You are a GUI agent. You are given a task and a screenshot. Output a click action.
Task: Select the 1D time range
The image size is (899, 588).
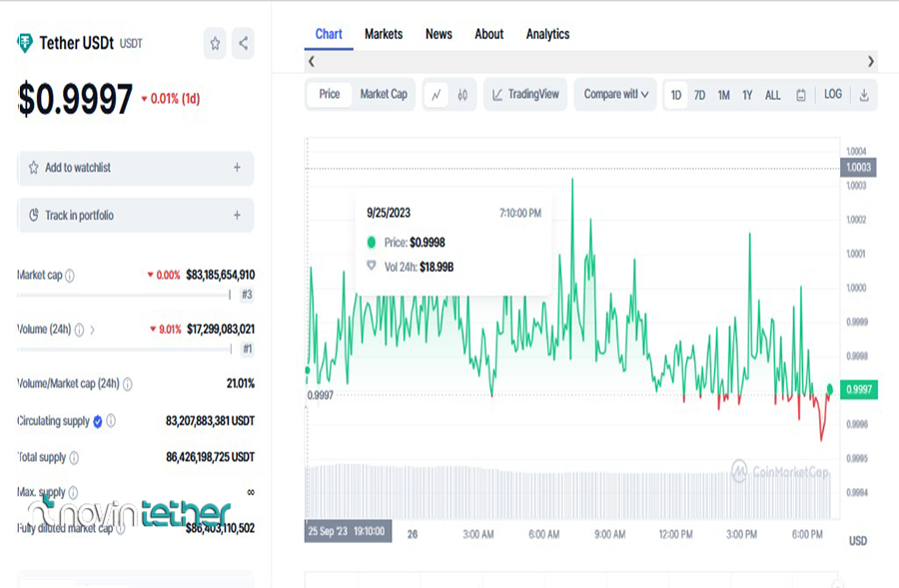[676, 95]
